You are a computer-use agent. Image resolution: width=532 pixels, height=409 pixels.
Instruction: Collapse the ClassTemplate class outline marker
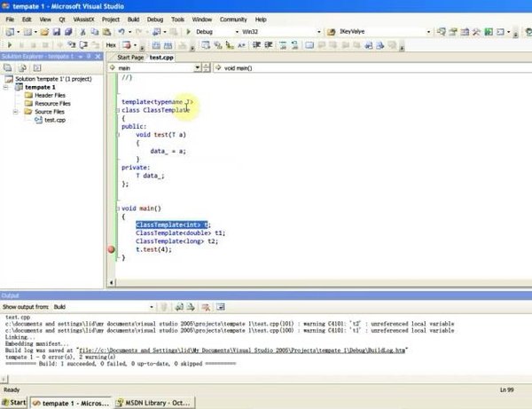pyautogui.click(x=118, y=110)
